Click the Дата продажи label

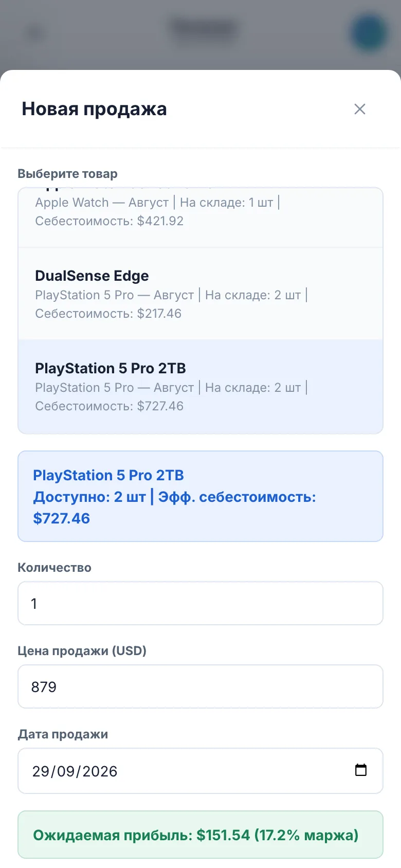coord(63,734)
